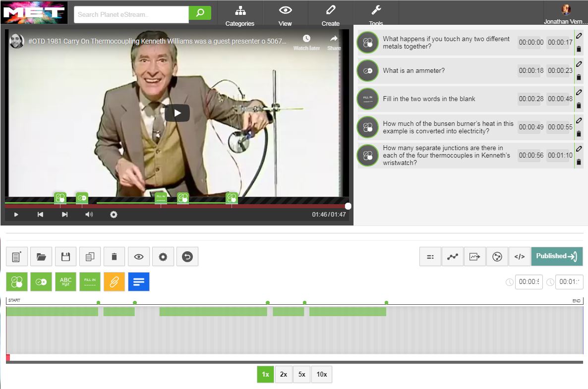Click the Published button

click(x=557, y=256)
